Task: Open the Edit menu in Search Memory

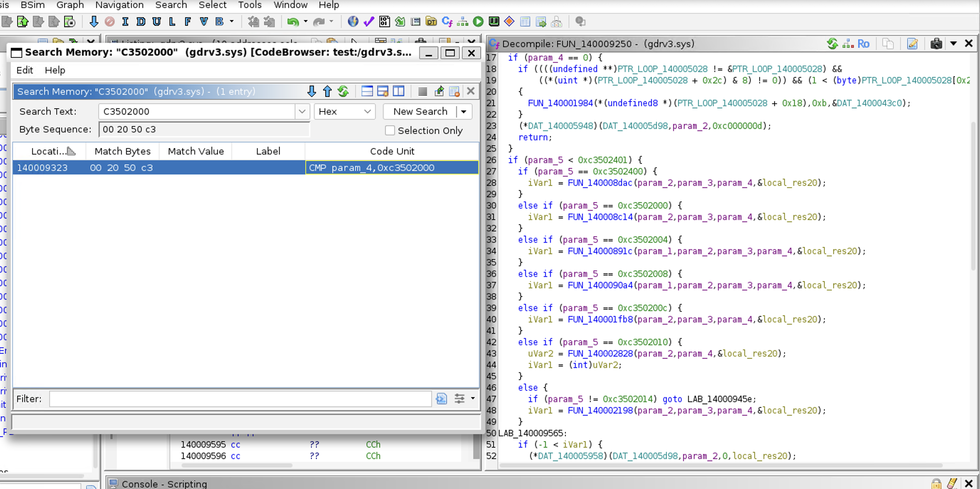Action: tap(25, 70)
